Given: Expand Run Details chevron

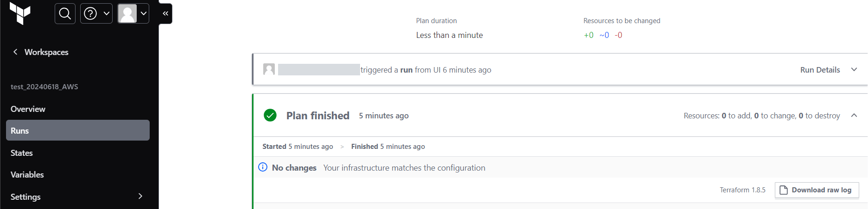Looking at the screenshot, I should [x=854, y=69].
